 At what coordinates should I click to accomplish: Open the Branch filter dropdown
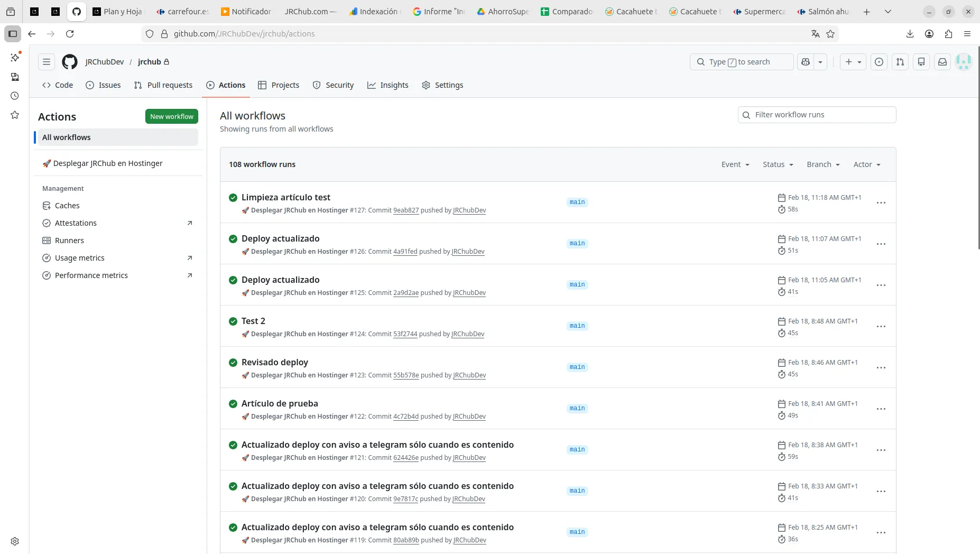[823, 164]
